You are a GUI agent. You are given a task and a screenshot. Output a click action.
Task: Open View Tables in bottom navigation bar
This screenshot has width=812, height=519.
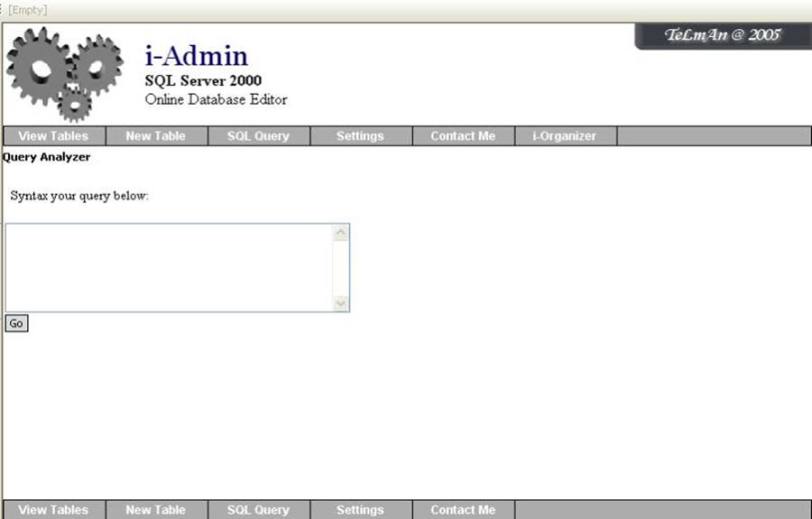click(x=54, y=510)
